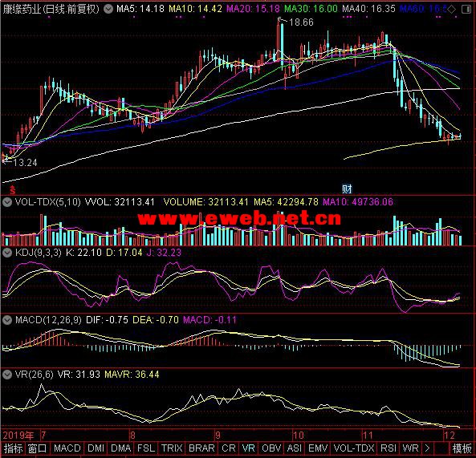Click the MAVR: 36.44 value
Image resolution: width=476 pixels, height=458 pixels.
132,375
